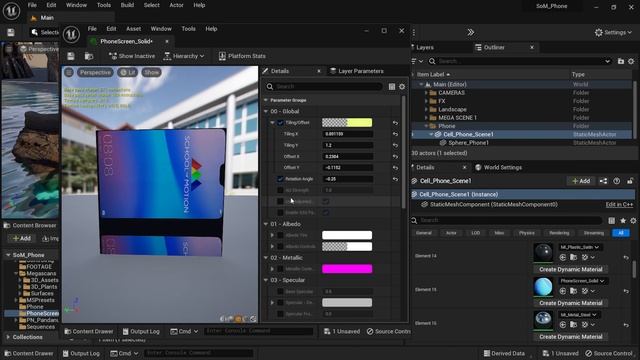Screen dimensions: 640x360
Task: Expand the Landscape folder in the Outliner
Action: pyautogui.click(x=426, y=109)
